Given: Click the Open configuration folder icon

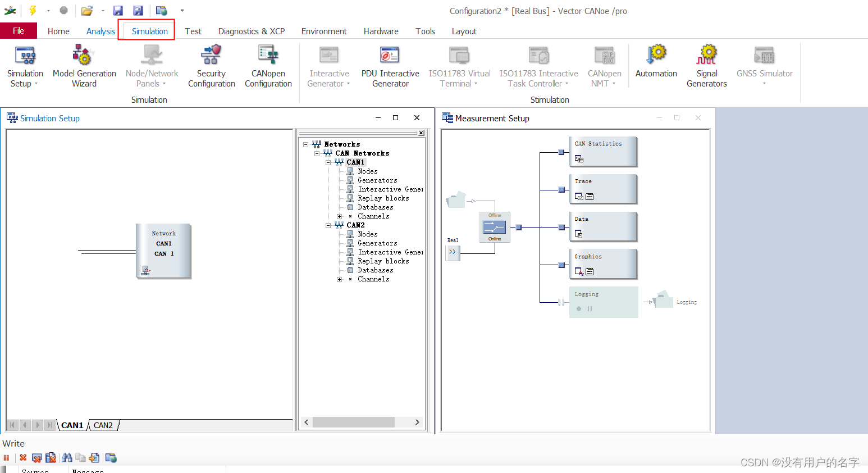Looking at the screenshot, I should pyautogui.click(x=86, y=10).
